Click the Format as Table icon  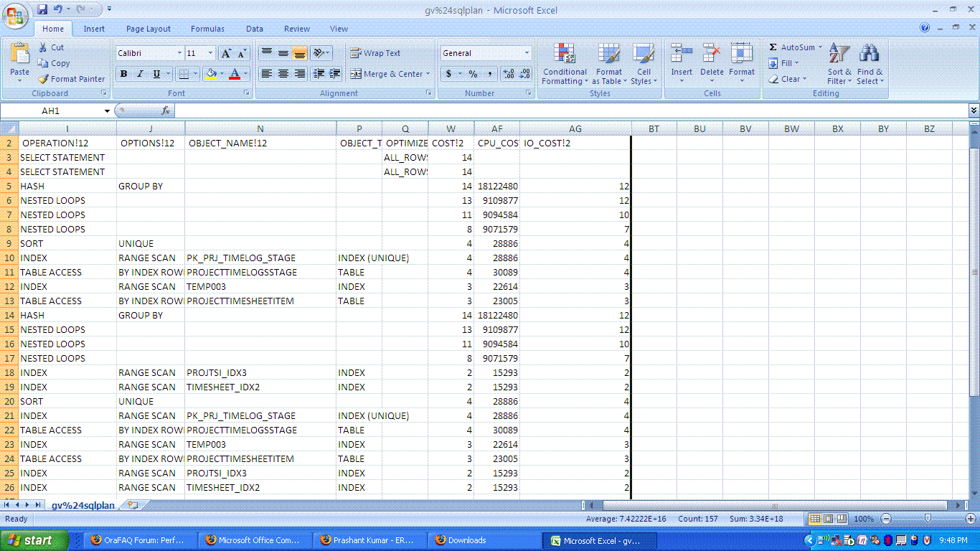coord(608,55)
